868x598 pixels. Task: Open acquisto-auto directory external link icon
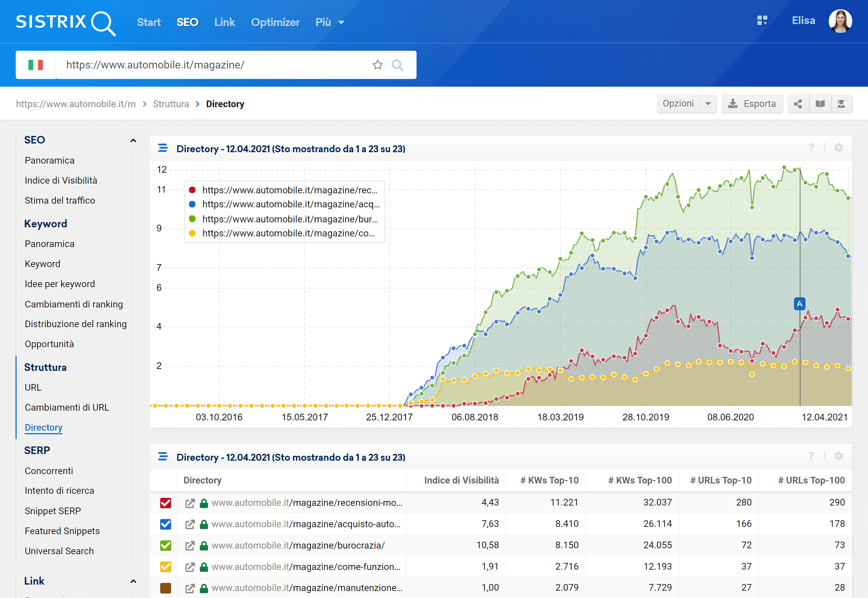[190, 525]
